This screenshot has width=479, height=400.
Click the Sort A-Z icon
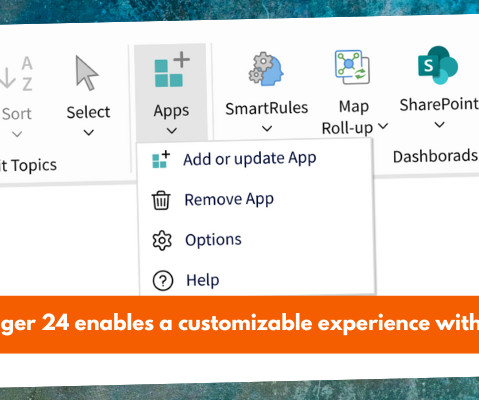17,74
